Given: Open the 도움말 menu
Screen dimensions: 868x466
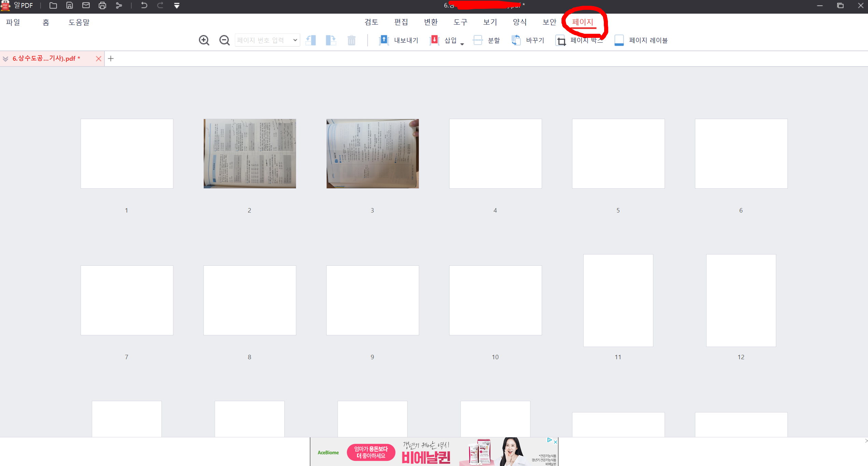Looking at the screenshot, I should tap(79, 22).
